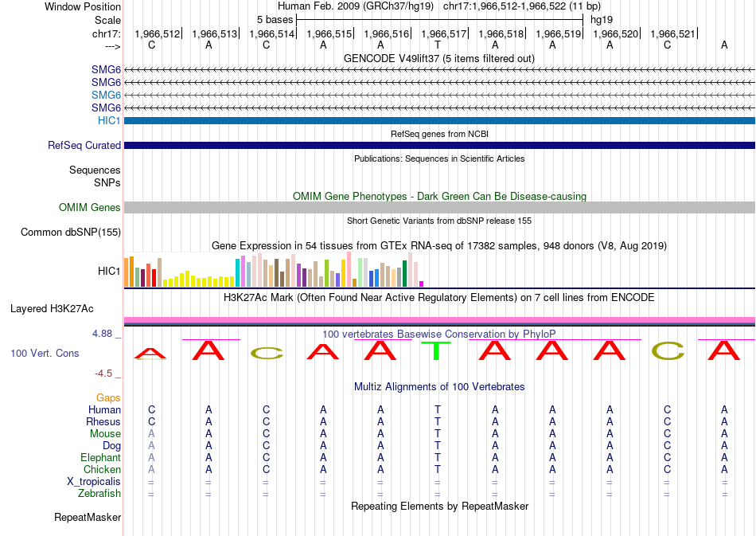The width and height of the screenshot is (756, 536).
Task: Open the H3K27Ac Mark track title
Action: click(x=439, y=297)
